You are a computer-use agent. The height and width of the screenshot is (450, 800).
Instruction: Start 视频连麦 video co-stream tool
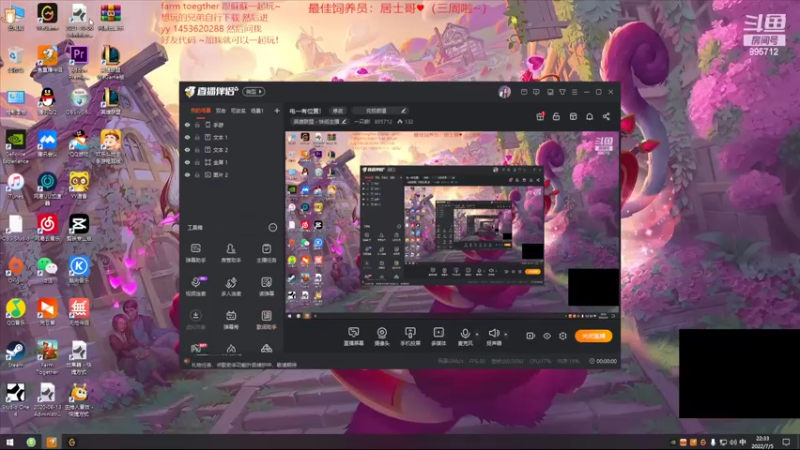[195, 286]
